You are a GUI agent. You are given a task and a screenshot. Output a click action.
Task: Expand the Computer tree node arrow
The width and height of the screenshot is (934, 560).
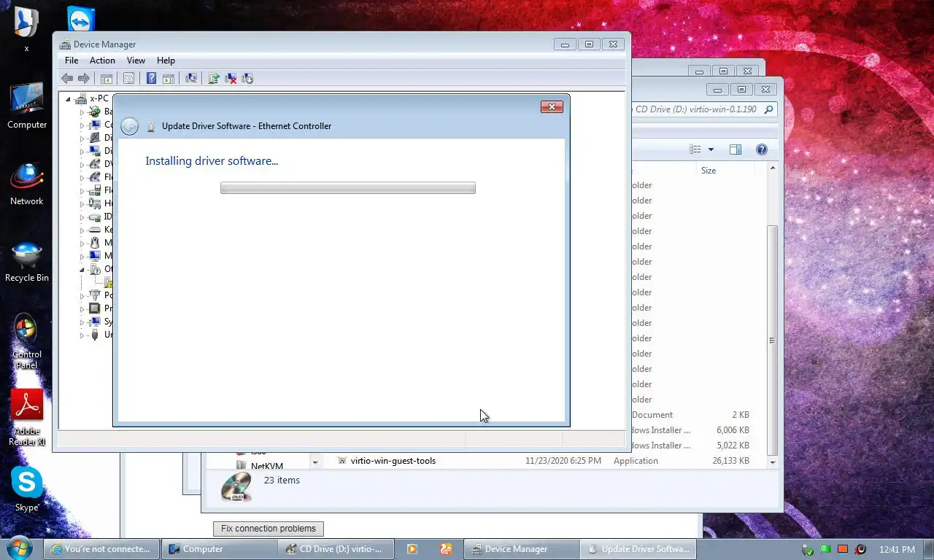(82, 125)
